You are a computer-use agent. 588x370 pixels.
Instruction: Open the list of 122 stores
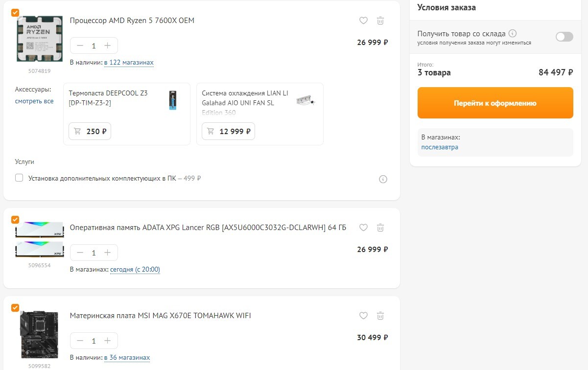(x=129, y=63)
